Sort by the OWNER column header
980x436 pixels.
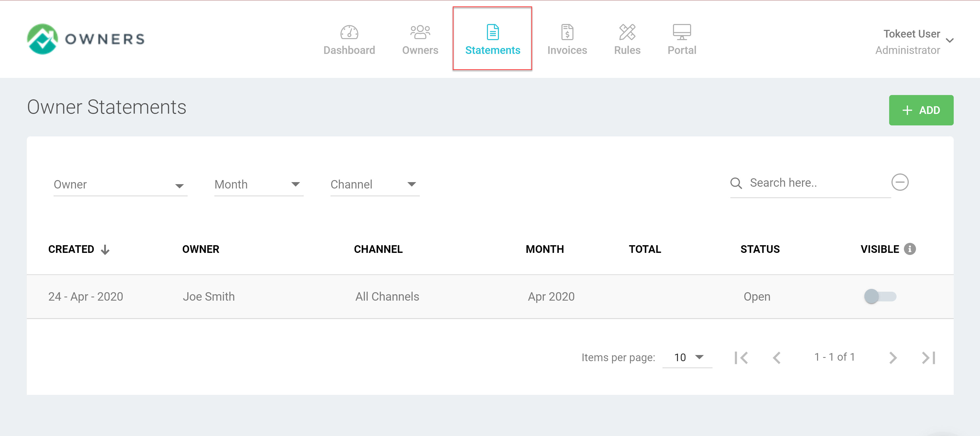click(x=201, y=249)
